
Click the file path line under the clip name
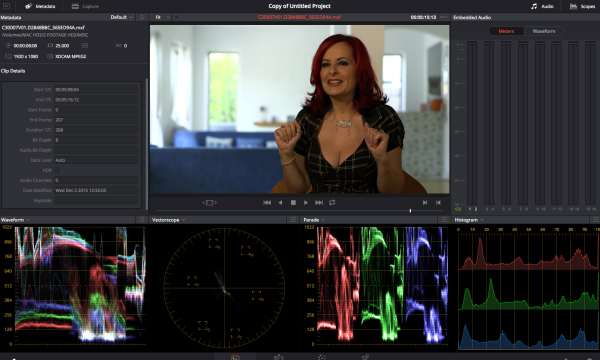tap(45, 35)
